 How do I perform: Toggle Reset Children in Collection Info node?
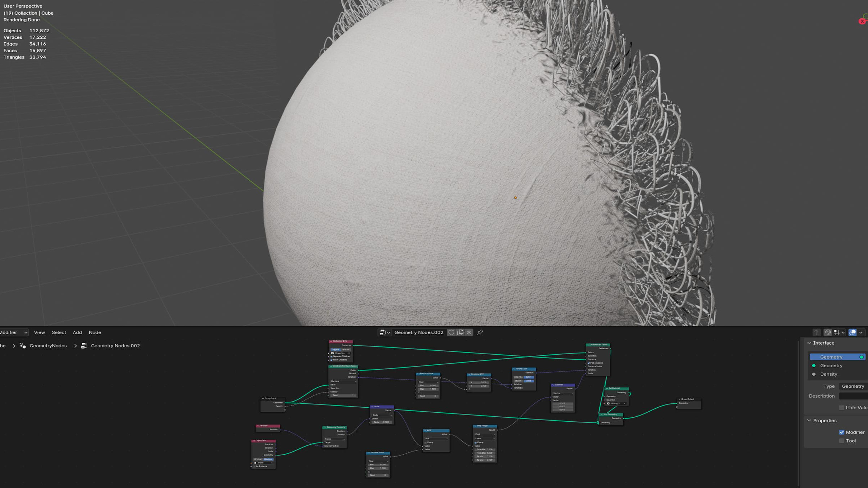(332, 360)
